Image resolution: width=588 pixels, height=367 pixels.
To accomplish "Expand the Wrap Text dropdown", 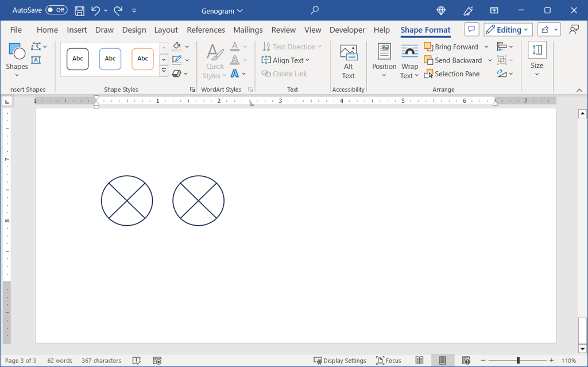I will (409, 61).
